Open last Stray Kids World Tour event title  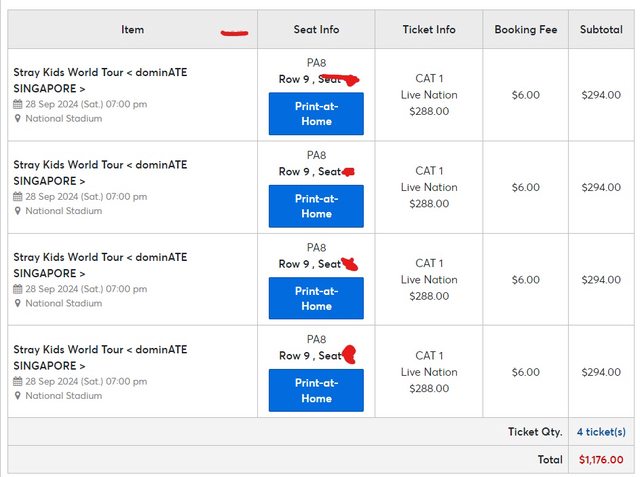click(x=100, y=358)
